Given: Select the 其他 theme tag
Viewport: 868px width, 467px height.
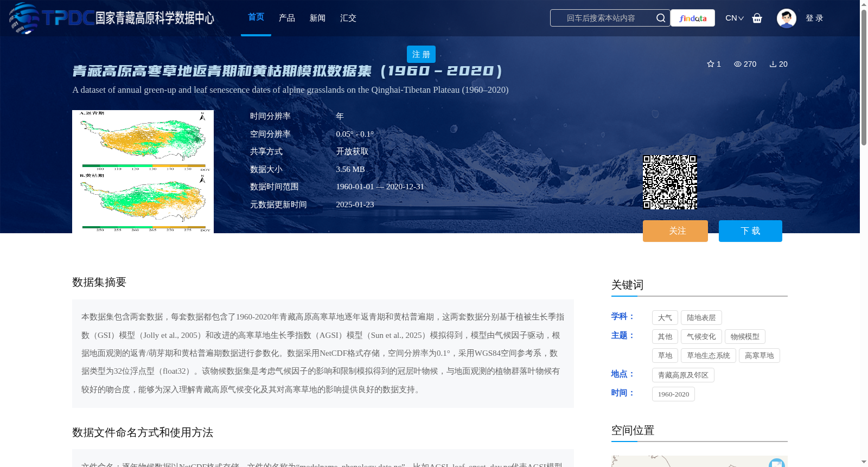Looking at the screenshot, I should 665,337.
